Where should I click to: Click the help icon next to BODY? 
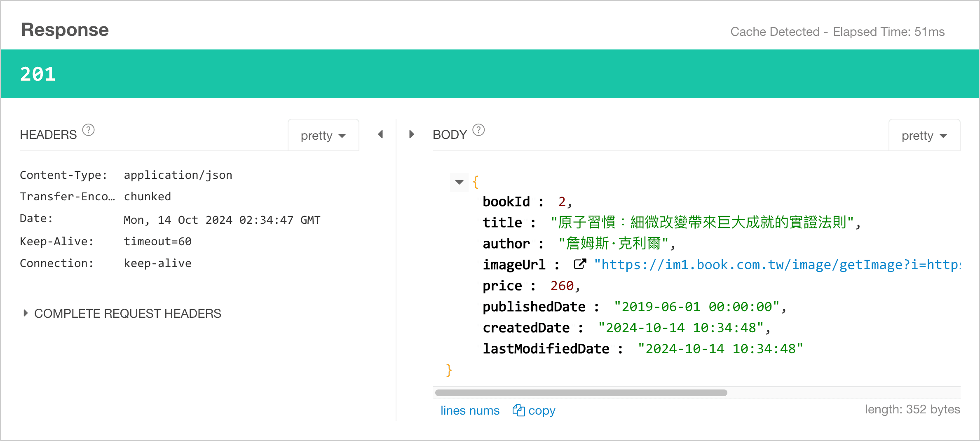point(478,130)
